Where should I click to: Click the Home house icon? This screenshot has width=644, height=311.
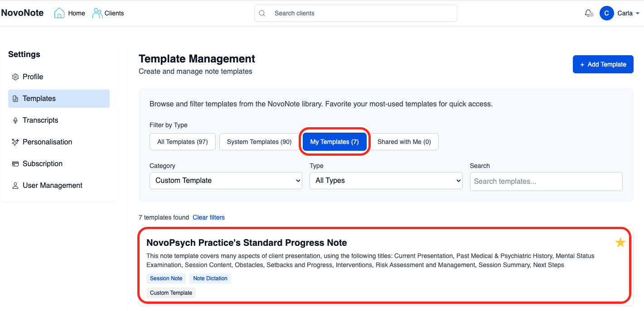pyautogui.click(x=59, y=13)
